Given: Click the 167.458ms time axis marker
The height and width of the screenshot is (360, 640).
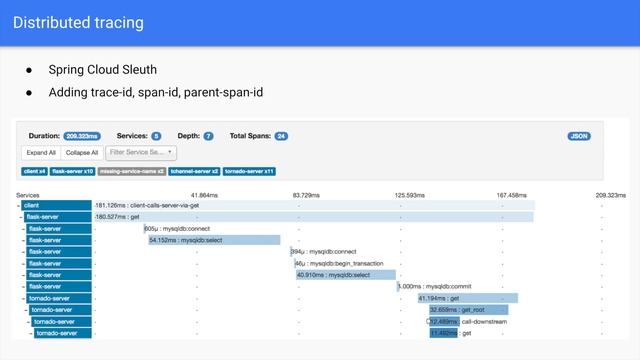Looking at the screenshot, I should 511,196.
